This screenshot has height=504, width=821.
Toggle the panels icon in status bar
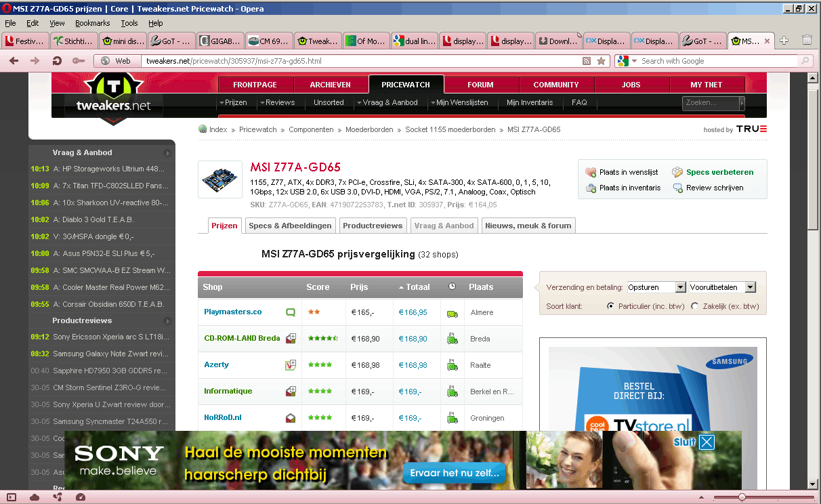12,497
